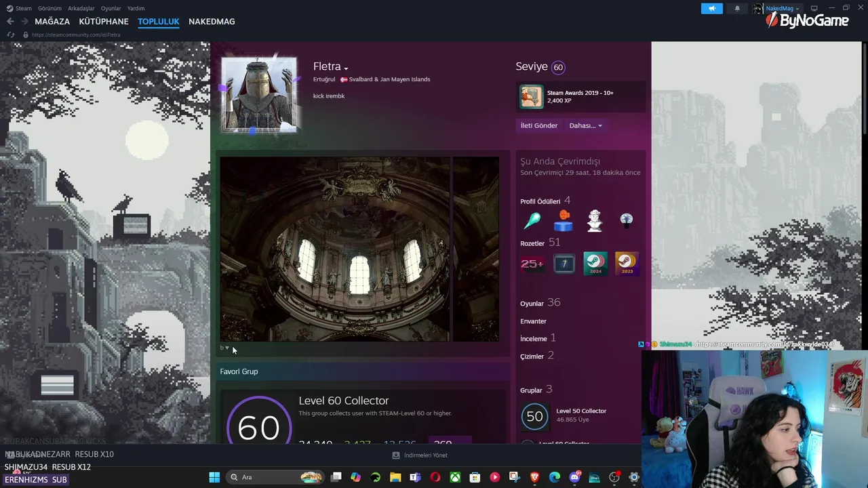Open File Explorer from the taskbar
Viewport: 868px width, 488px height.
click(x=395, y=477)
